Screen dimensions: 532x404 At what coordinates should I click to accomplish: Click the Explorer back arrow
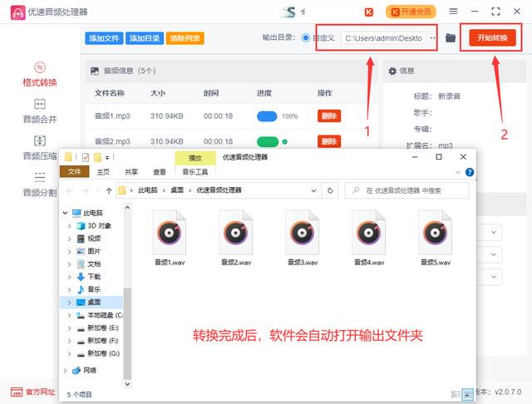pyautogui.click(x=70, y=190)
